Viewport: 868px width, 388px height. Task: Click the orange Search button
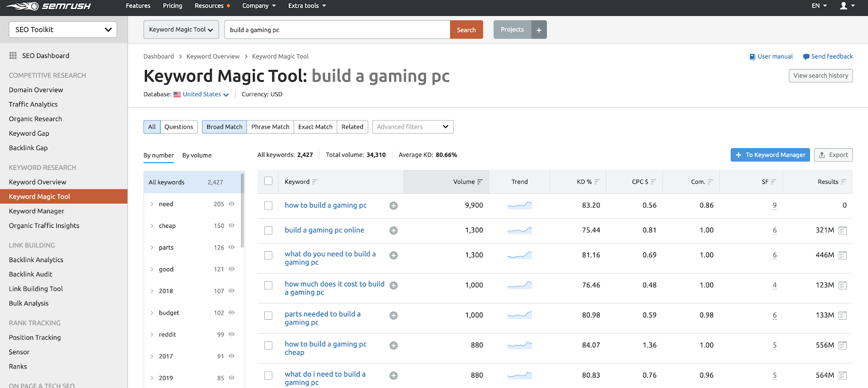click(x=466, y=30)
